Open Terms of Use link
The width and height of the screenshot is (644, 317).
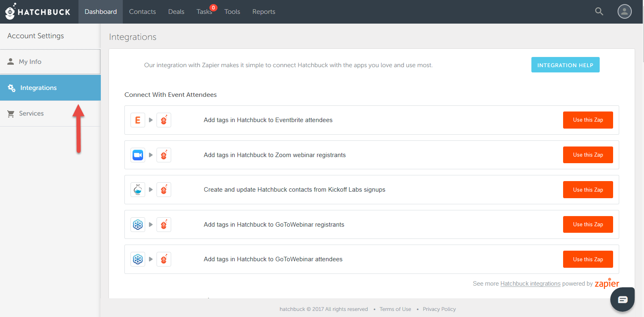pos(395,309)
